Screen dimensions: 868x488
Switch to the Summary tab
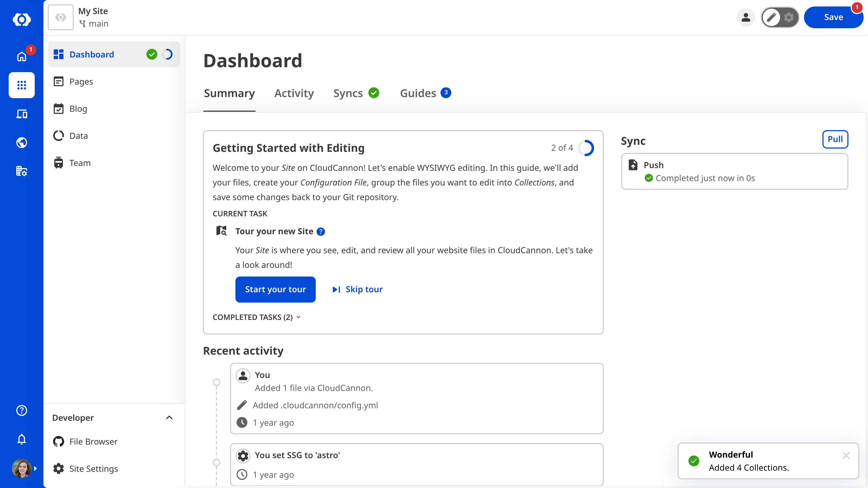pos(229,93)
